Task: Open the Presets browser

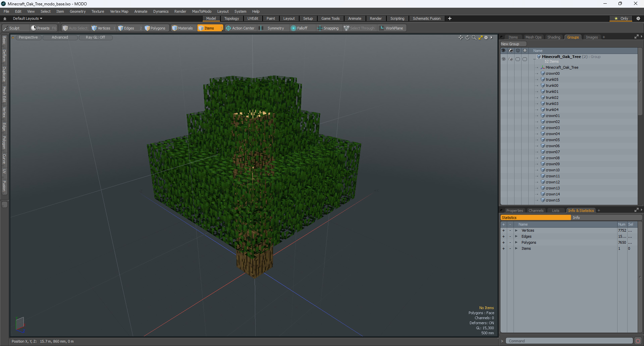Action: click(43, 28)
